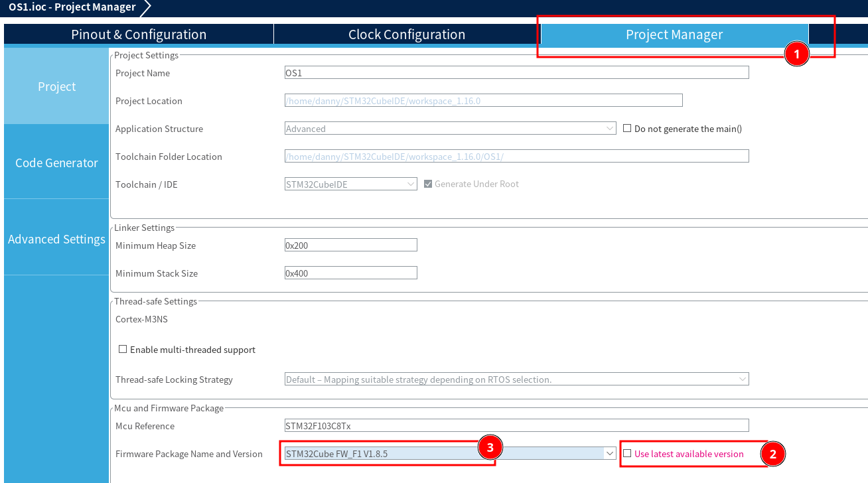Open the Code Generator side section
The width and height of the screenshot is (868, 483).
point(56,163)
